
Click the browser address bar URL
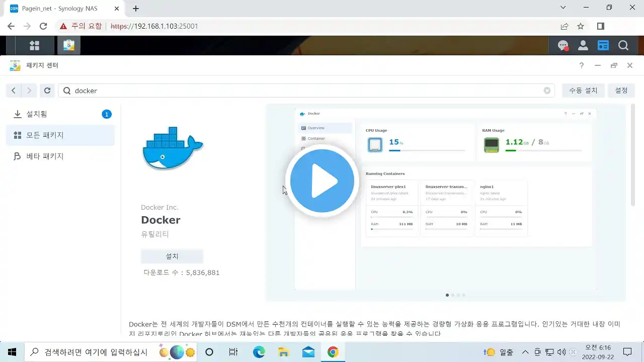pyautogui.click(x=154, y=26)
